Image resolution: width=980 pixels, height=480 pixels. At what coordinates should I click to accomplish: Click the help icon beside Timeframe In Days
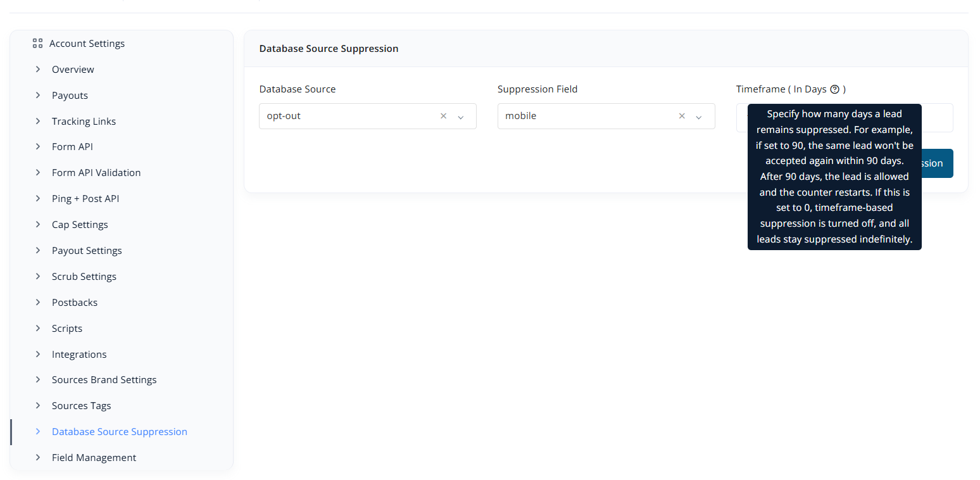tap(834, 89)
